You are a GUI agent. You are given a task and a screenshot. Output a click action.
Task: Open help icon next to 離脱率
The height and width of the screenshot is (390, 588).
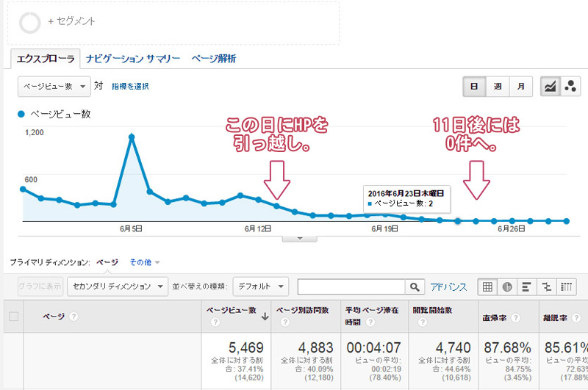(x=576, y=318)
